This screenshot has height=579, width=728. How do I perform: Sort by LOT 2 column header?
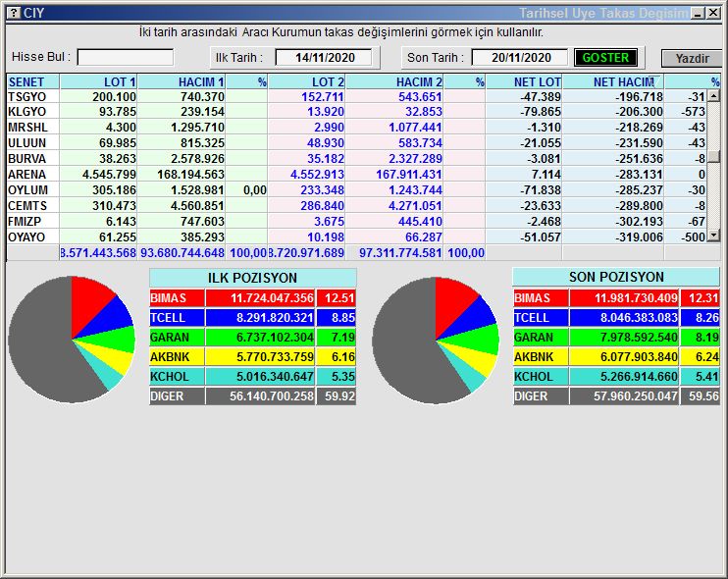tap(306, 81)
